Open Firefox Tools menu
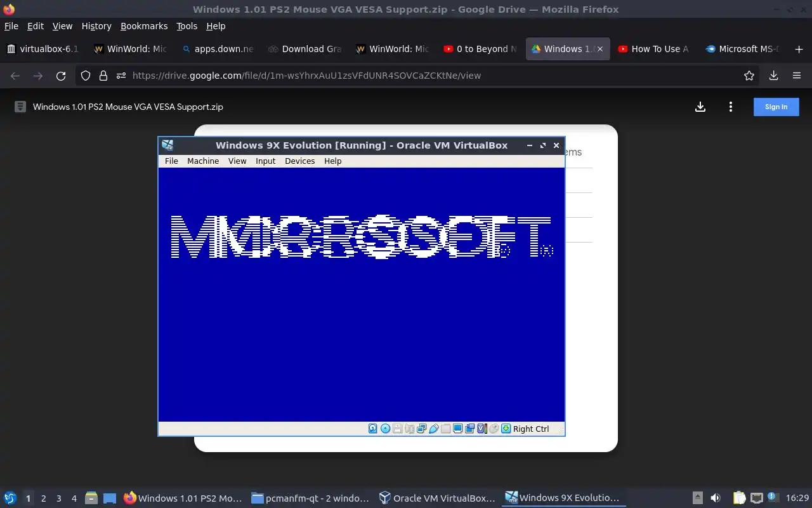Image resolution: width=812 pixels, height=508 pixels. click(187, 26)
